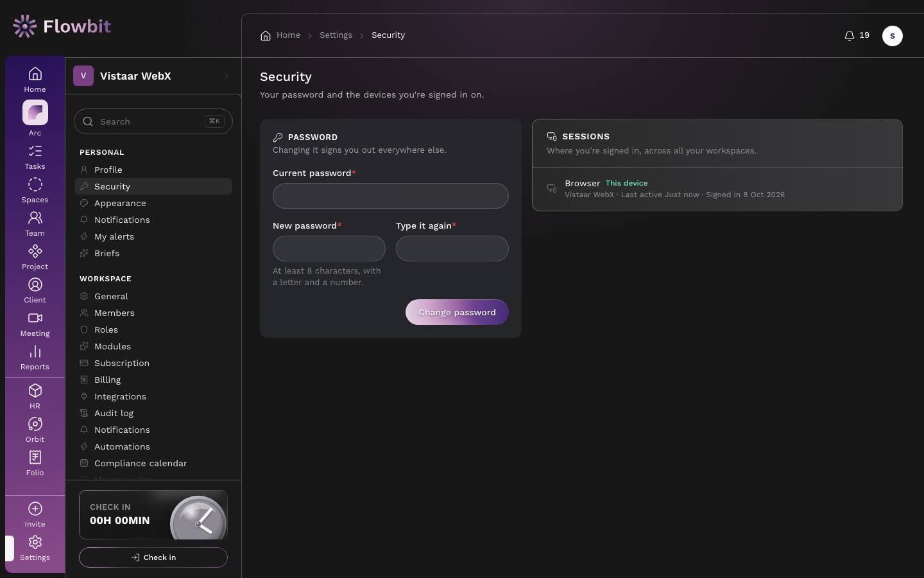Expand the Vistaar WebX workspace switcher
This screenshot has width=924, height=578.
point(153,76)
